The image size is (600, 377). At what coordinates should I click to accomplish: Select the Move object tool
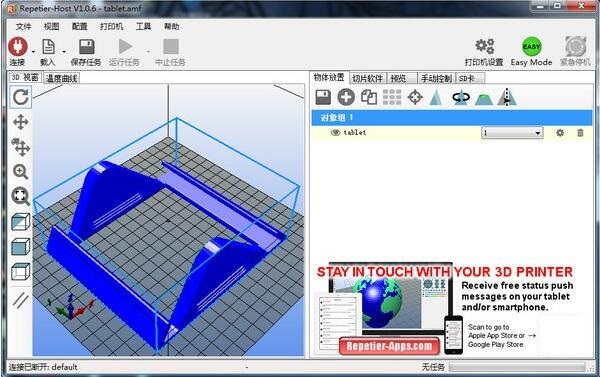pyautogui.click(x=21, y=147)
